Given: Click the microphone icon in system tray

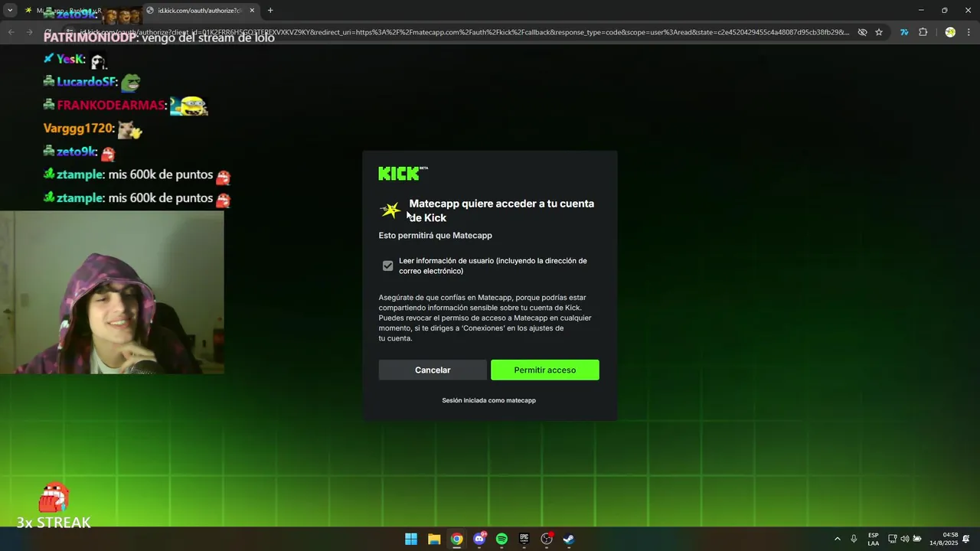Looking at the screenshot, I should coord(854,539).
